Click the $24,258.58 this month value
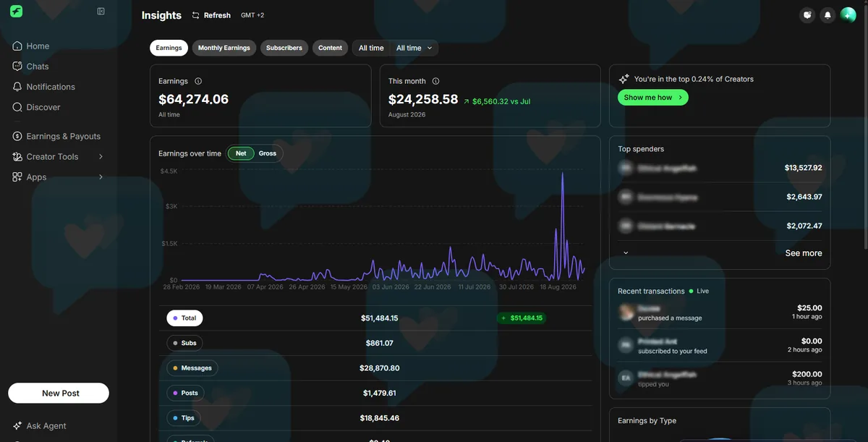The width and height of the screenshot is (868, 442). (x=423, y=99)
